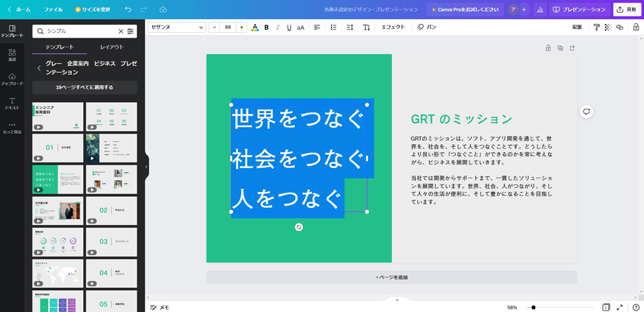644x312 pixels.
Task: Open the セザンヌ font dropdown
Action: click(176, 27)
